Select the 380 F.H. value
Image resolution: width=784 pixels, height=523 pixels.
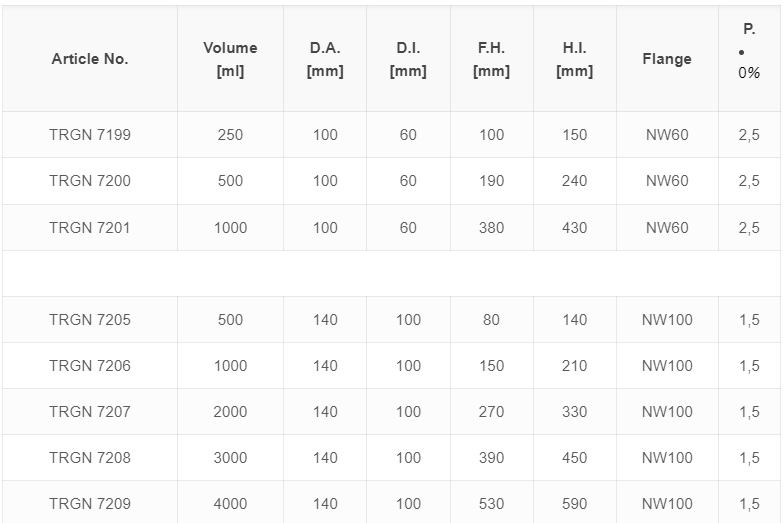pos(492,228)
